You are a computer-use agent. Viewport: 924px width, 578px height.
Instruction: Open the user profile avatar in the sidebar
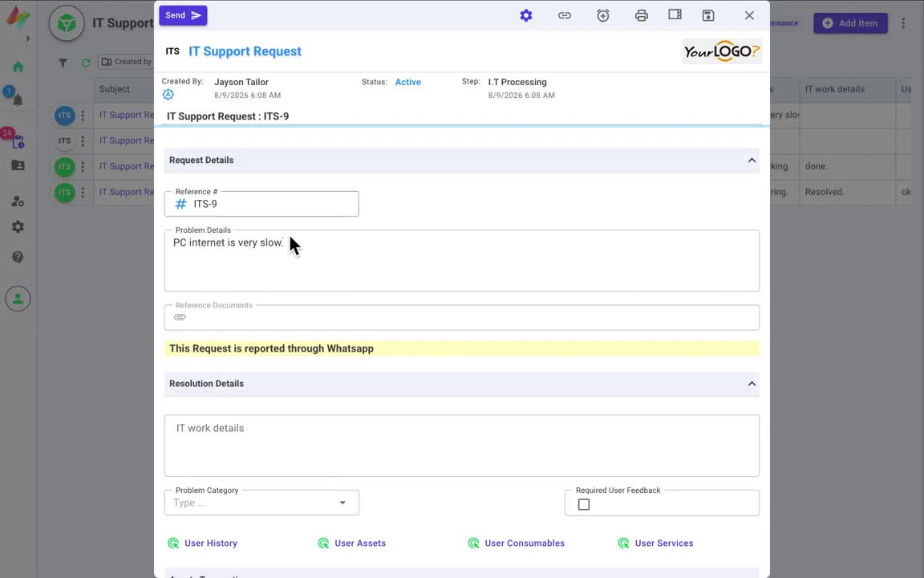coord(18,299)
